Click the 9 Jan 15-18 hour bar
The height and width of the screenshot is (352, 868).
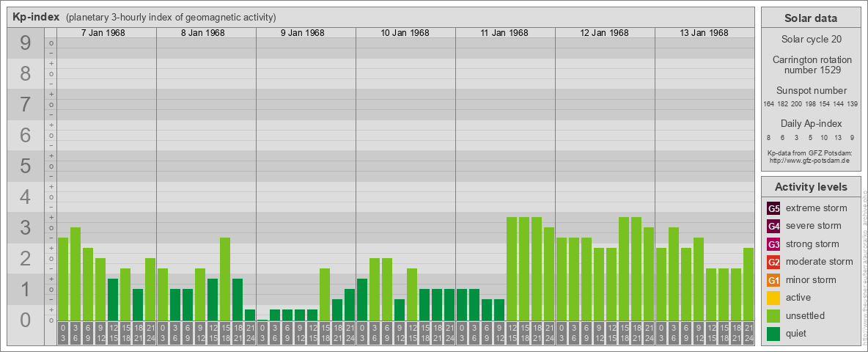pos(324,295)
